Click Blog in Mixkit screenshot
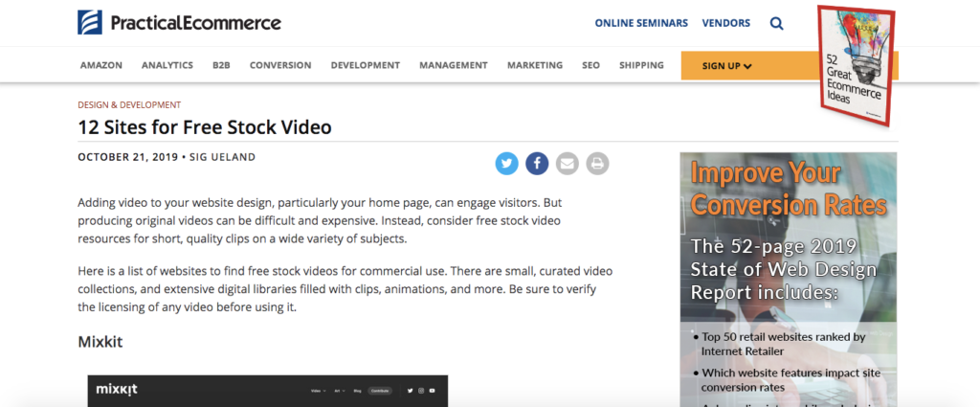This screenshot has width=980, height=407. click(x=358, y=391)
